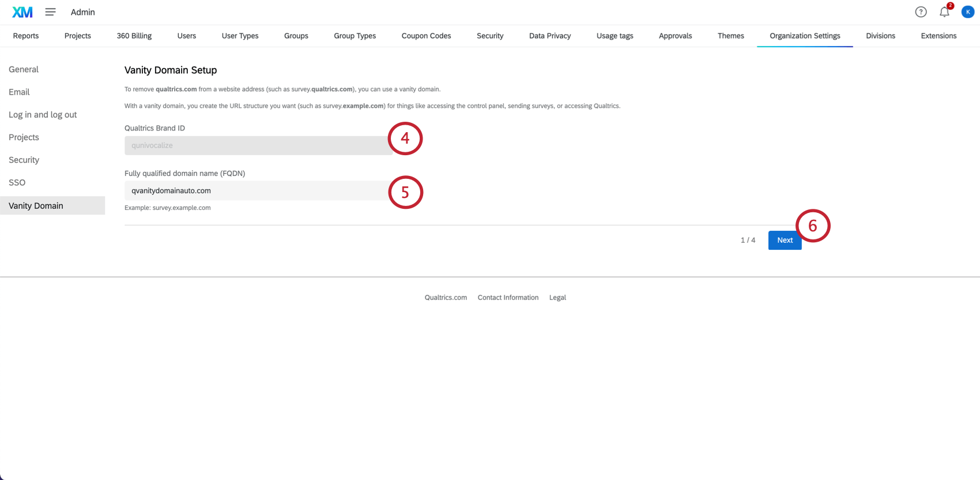Open the Usage tags tab
Image resolution: width=980 pixels, height=480 pixels.
(x=615, y=36)
